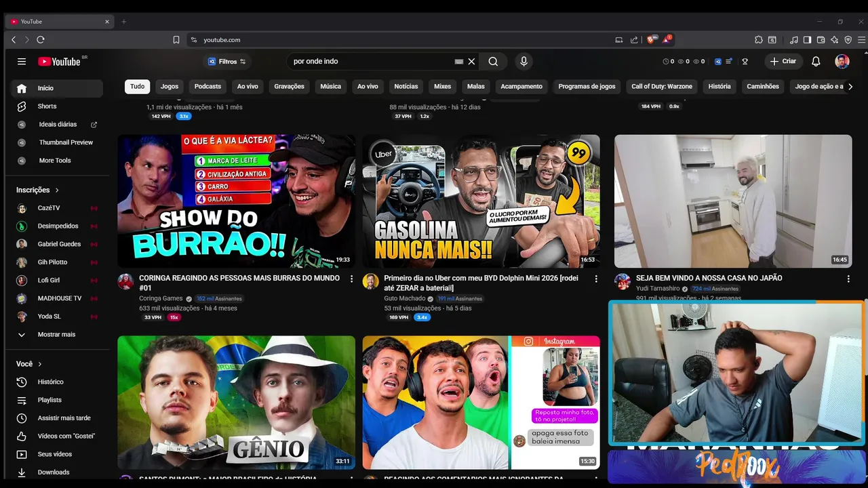This screenshot has width=868, height=488.
Task: Open Shorts in the sidebar
Action: pyautogui.click(x=57, y=106)
